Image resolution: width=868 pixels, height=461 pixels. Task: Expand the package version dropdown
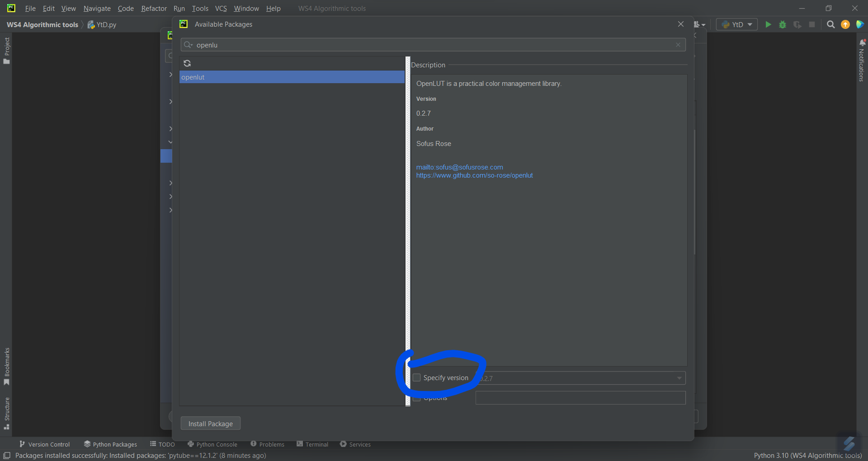tap(679, 378)
